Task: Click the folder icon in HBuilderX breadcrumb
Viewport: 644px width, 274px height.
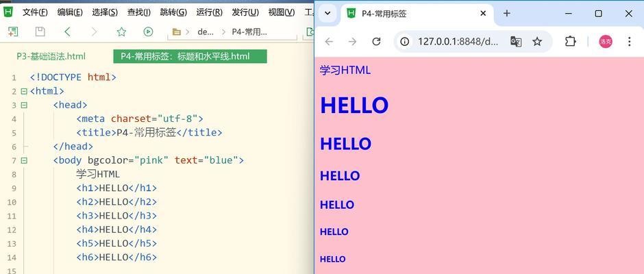Action: click(x=177, y=32)
